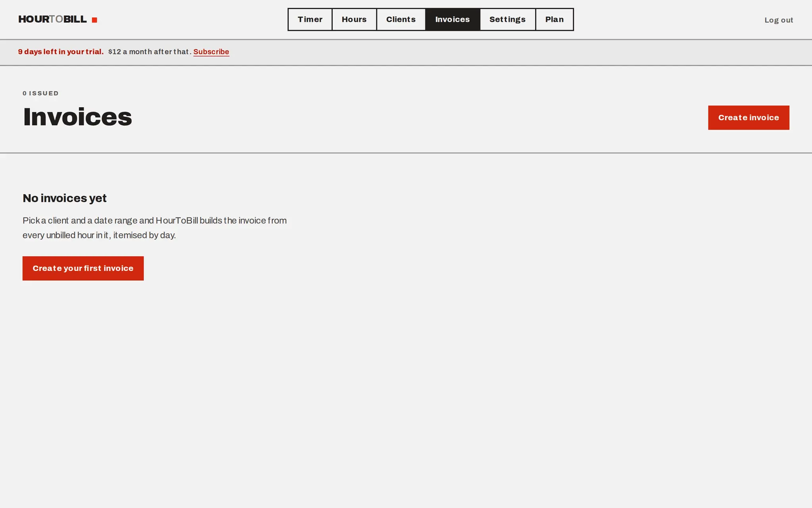Click the HourToBill logo

(x=57, y=19)
